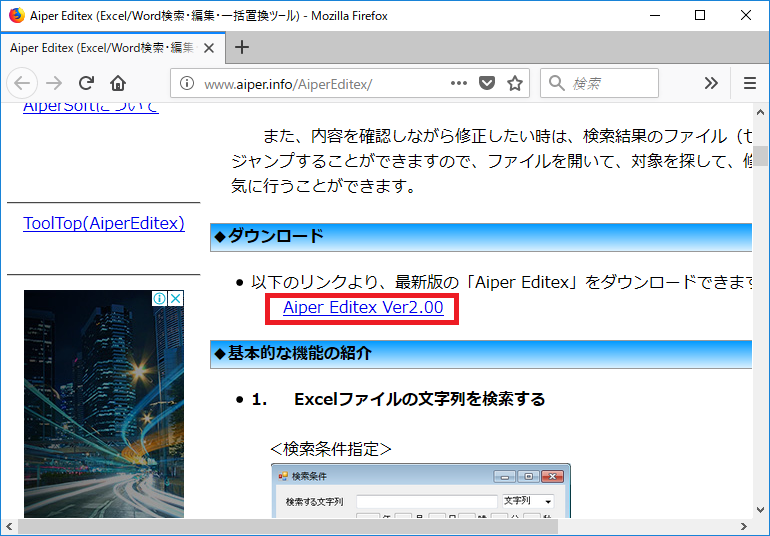
Task: Click the ad info icon
Action: click(159, 298)
